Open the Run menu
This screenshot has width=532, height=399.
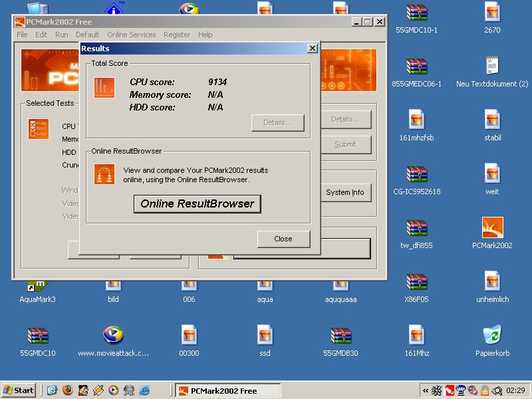(x=61, y=35)
